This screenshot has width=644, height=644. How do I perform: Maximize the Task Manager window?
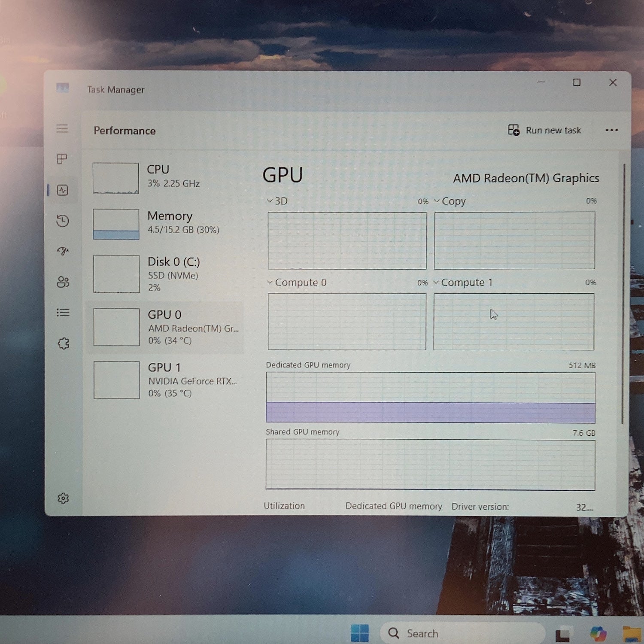[x=577, y=82]
